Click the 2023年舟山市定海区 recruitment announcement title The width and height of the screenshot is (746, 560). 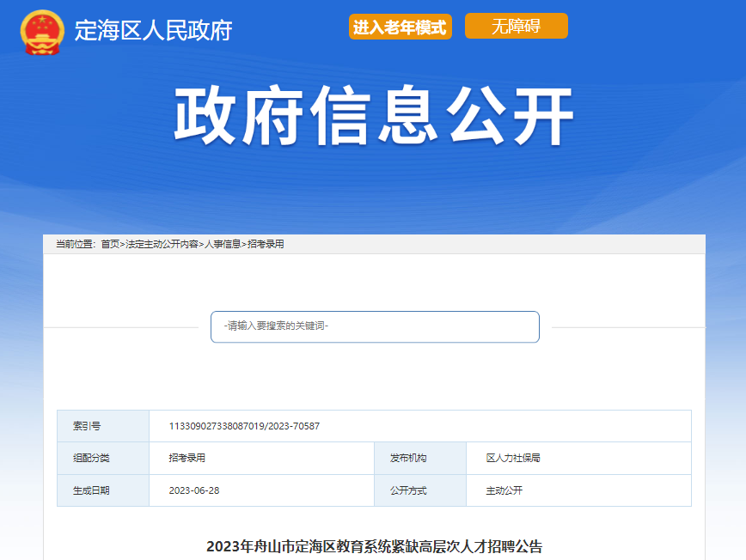tap(374, 546)
